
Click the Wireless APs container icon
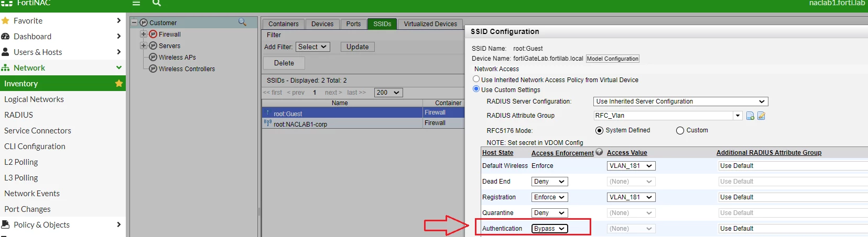153,58
